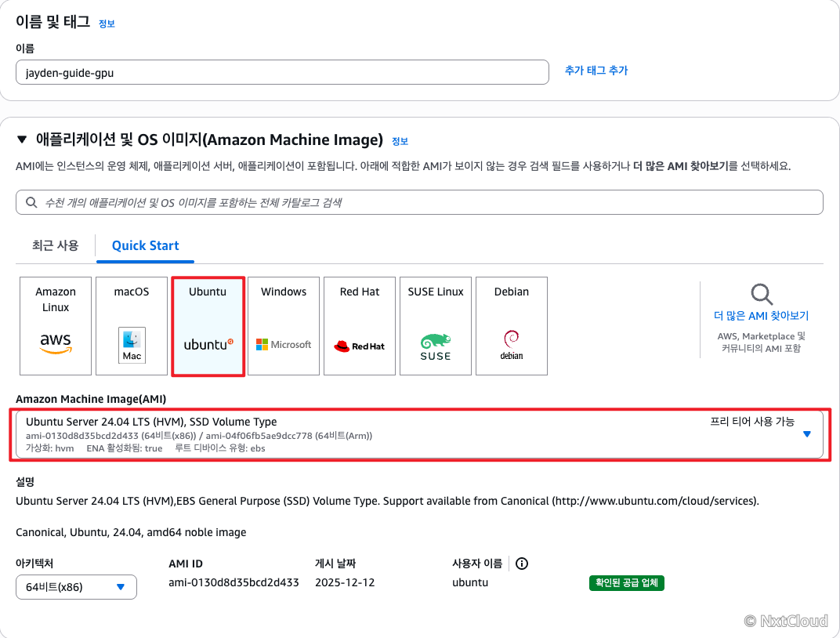Click the AMI ID column label
Image resolution: width=840 pixels, height=638 pixels.
point(186,564)
